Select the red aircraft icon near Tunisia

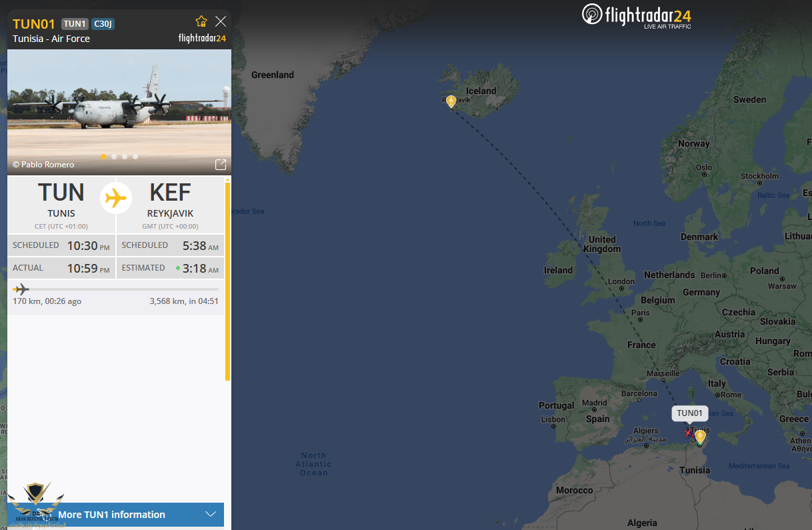coord(689,432)
